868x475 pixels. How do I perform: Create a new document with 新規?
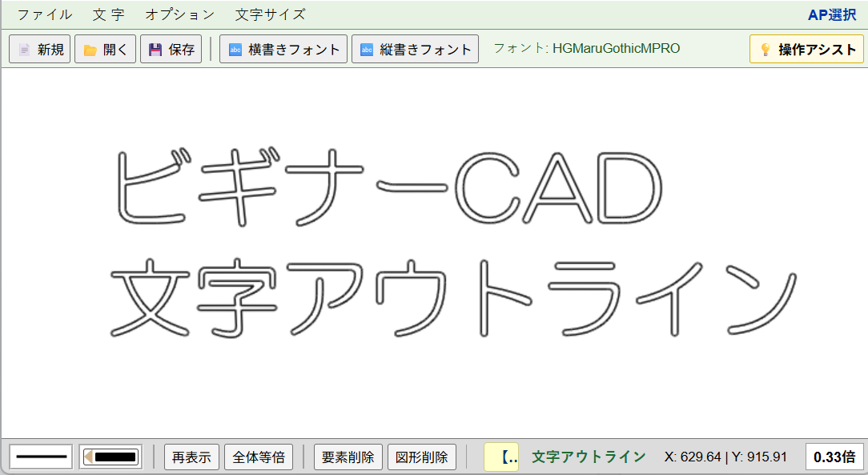[x=40, y=50]
